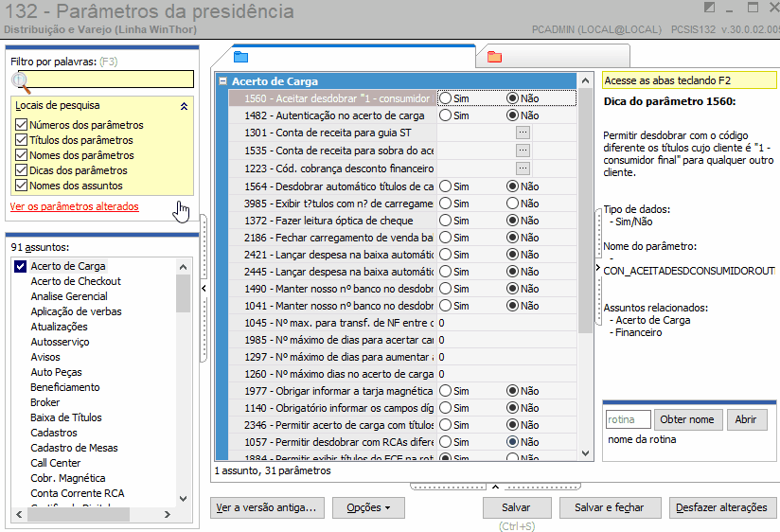This screenshot has width=780, height=532.
Task: Click subjects list scroll up arrow
Action: [183, 267]
